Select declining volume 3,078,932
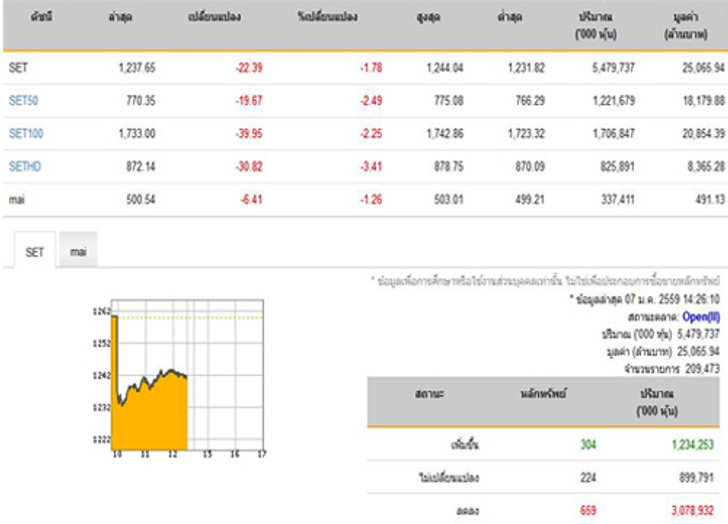 coord(692,511)
